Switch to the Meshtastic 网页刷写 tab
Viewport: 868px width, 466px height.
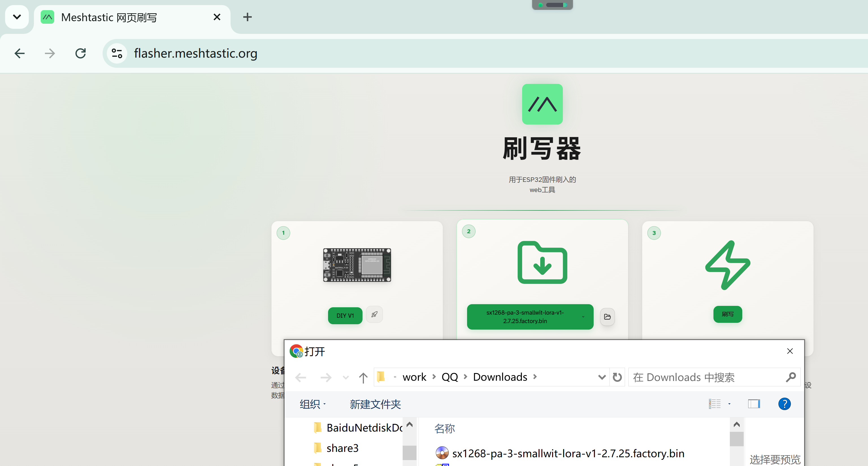click(x=131, y=17)
